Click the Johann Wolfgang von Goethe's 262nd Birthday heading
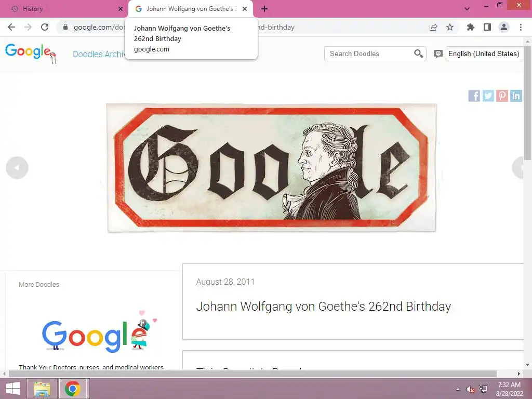Viewport: 532px width, 399px height. point(323,307)
